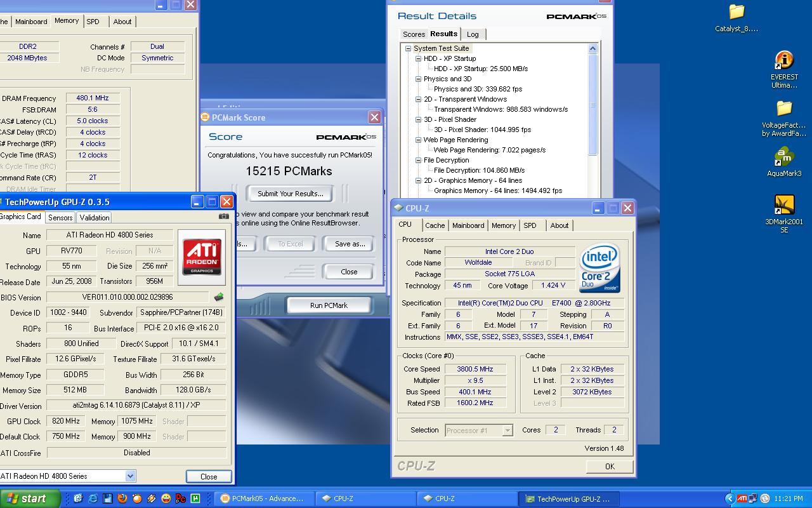The height and width of the screenshot is (508, 812).
Task: Open ATI Radeon HD 4800 Series dropdown
Action: [x=130, y=476]
